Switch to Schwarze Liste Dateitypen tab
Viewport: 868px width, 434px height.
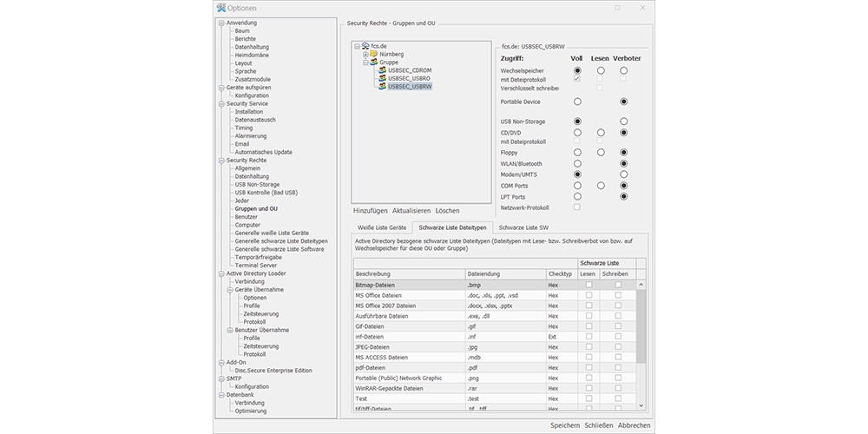click(x=452, y=227)
